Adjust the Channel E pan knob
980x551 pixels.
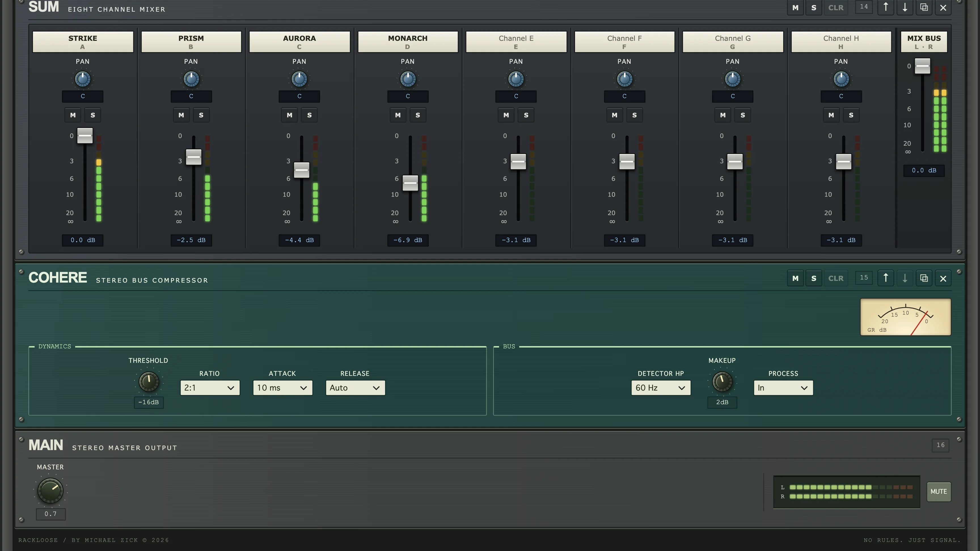[516, 79]
